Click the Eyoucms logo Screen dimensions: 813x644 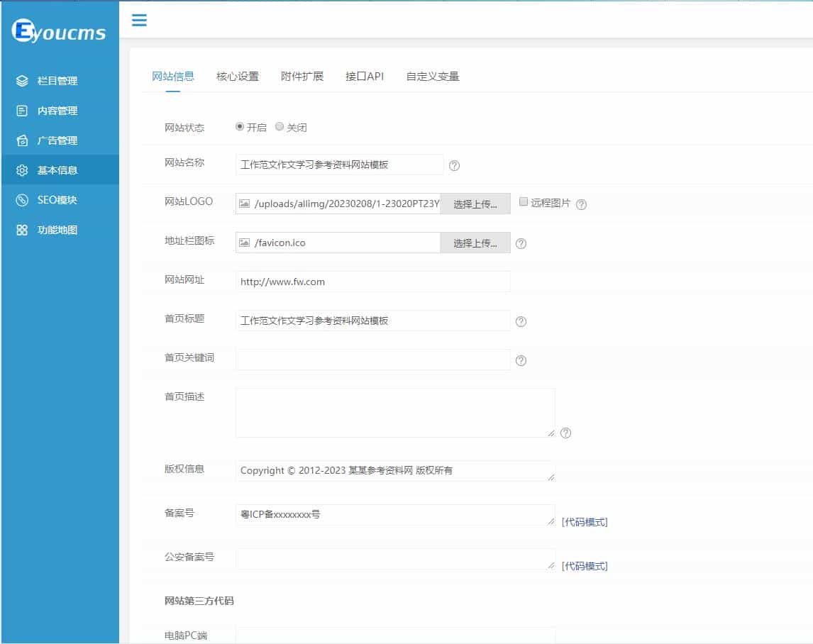tap(59, 30)
